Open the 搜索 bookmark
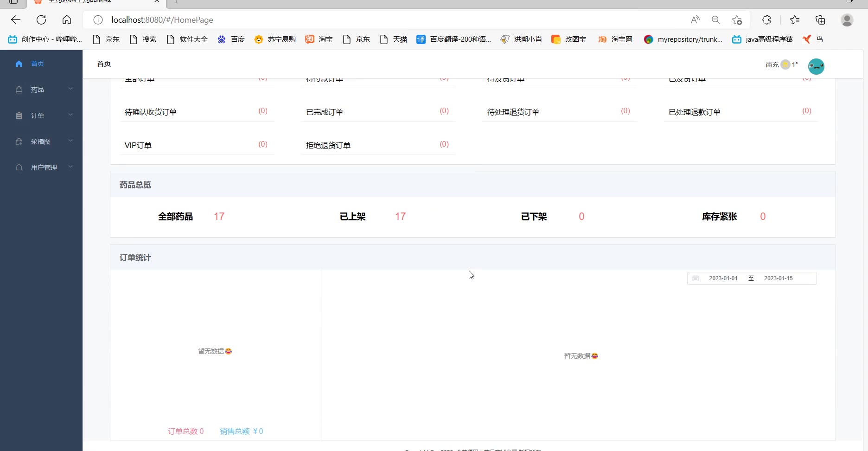This screenshot has height=451, width=868. pos(143,39)
